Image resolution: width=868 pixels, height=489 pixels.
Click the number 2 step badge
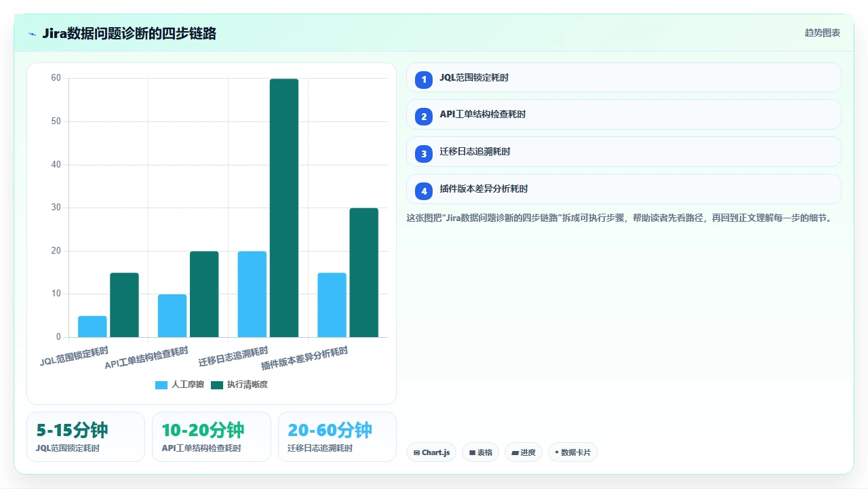click(424, 117)
